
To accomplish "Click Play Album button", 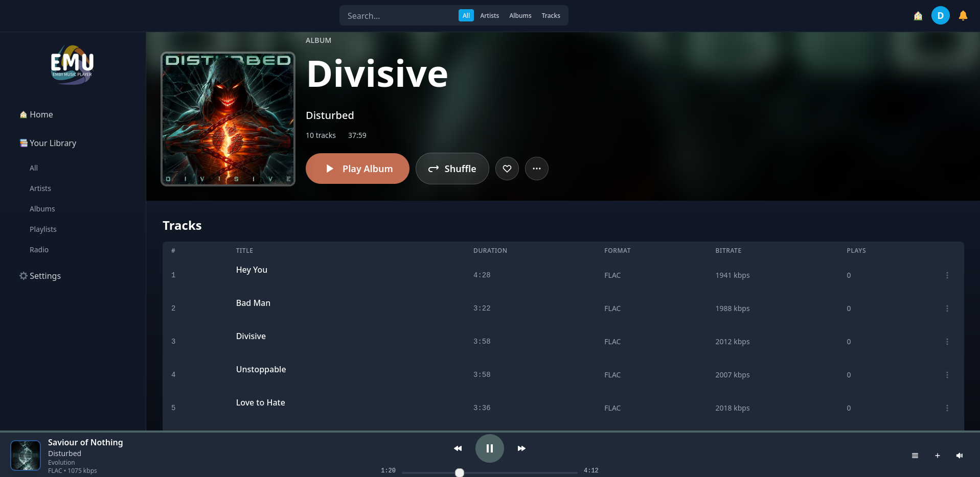I will 357,169.
